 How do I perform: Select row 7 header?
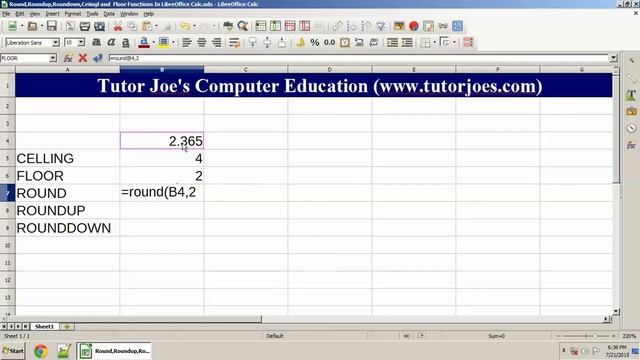(x=7, y=193)
